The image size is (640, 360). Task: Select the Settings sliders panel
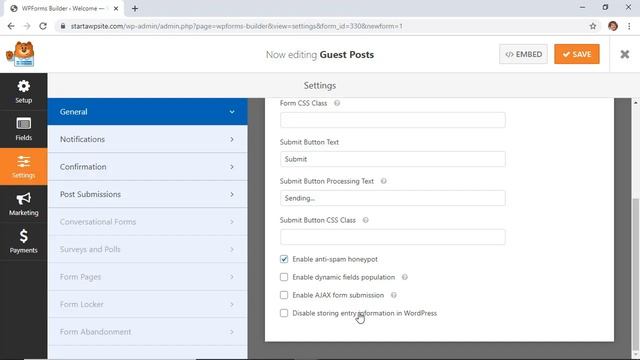pyautogui.click(x=23, y=167)
